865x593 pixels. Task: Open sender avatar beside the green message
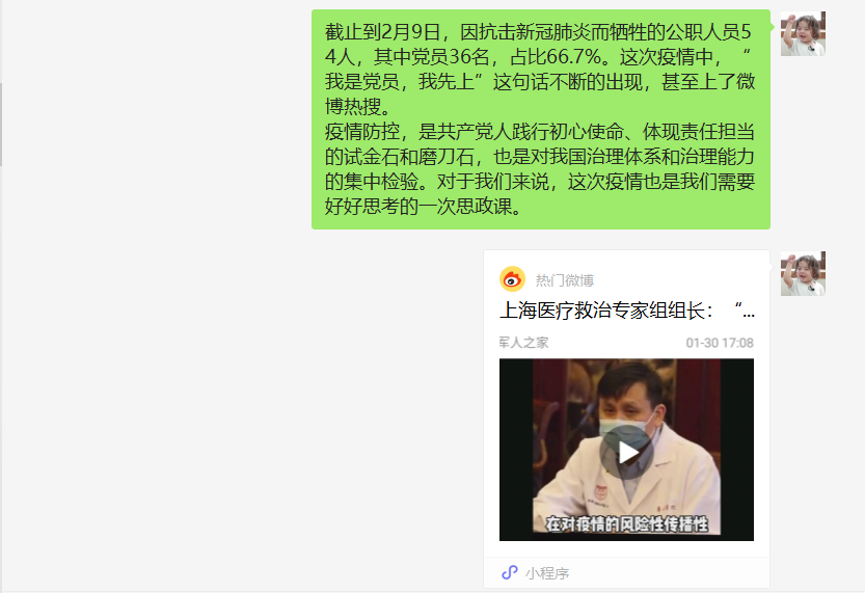click(803, 34)
